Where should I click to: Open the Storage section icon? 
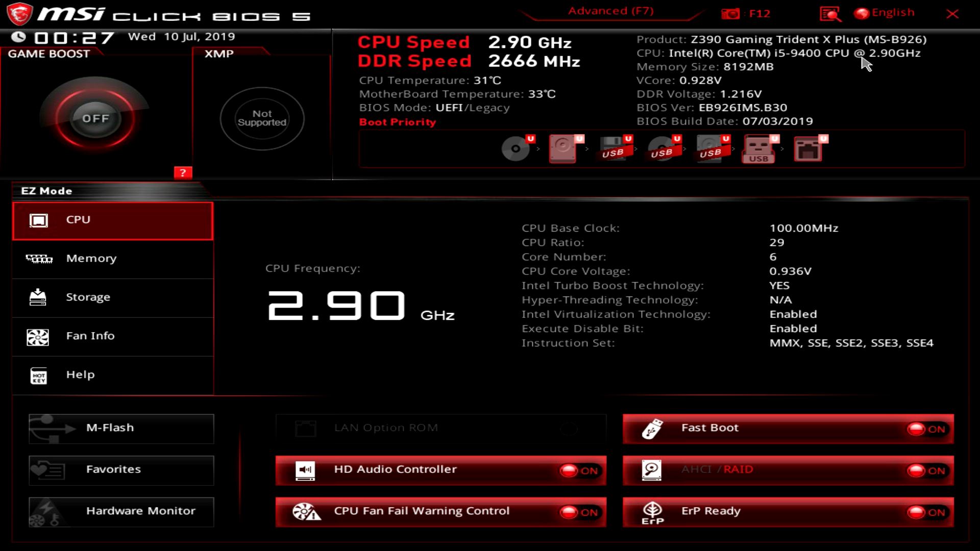pos(37,298)
